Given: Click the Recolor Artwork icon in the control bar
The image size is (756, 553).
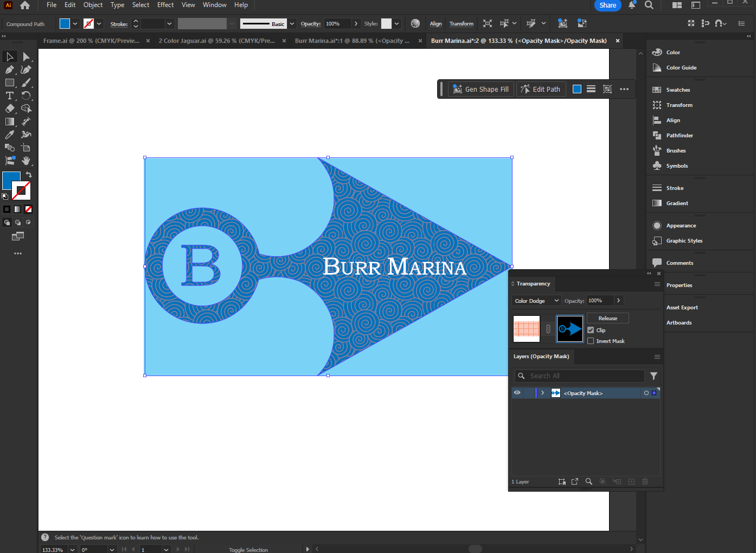Looking at the screenshot, I should point(415,23).
